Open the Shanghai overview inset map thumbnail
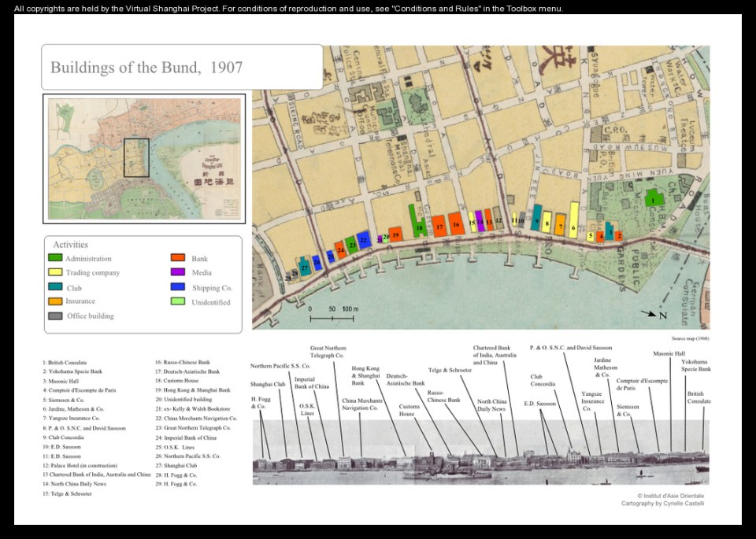The height and width of the screenshot is (539, 756). (x=144, y=158)
